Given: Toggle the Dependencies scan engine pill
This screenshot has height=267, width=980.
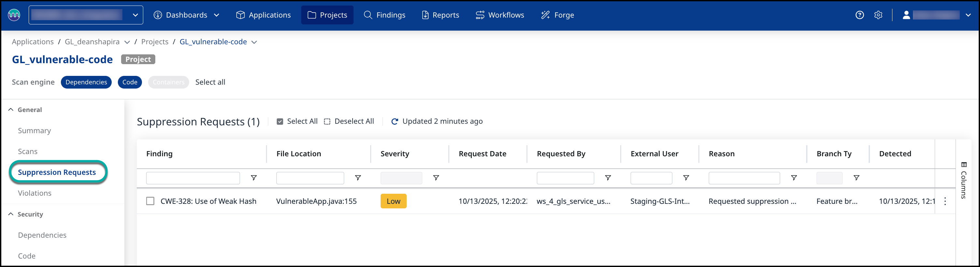Looking at the screenshot, I should tap(86, 82).
